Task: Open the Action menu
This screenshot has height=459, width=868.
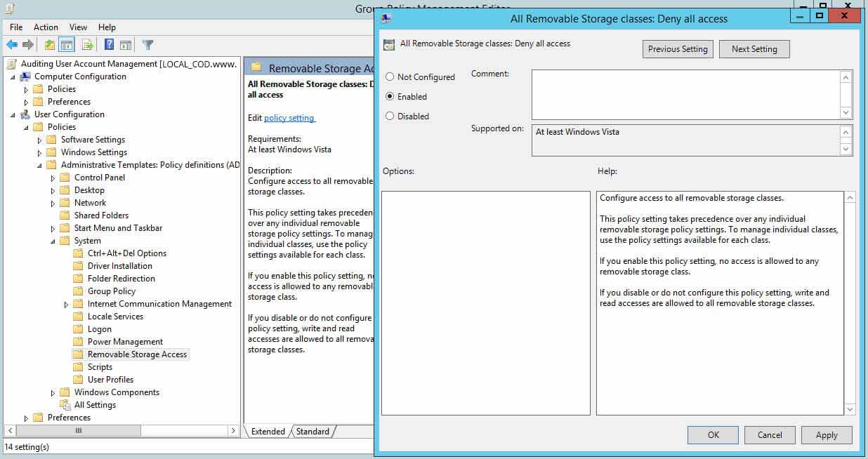Action: click(46, 27)
